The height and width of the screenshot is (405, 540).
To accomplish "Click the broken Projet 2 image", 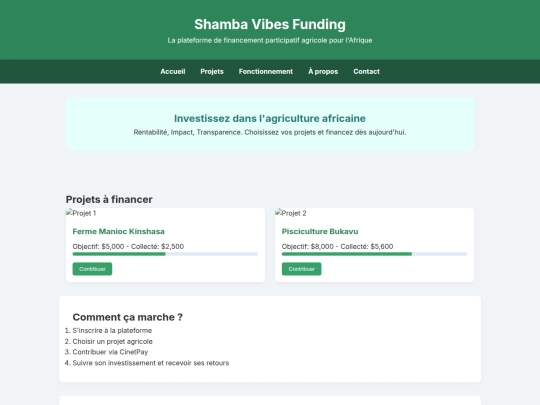I will 291,213.
